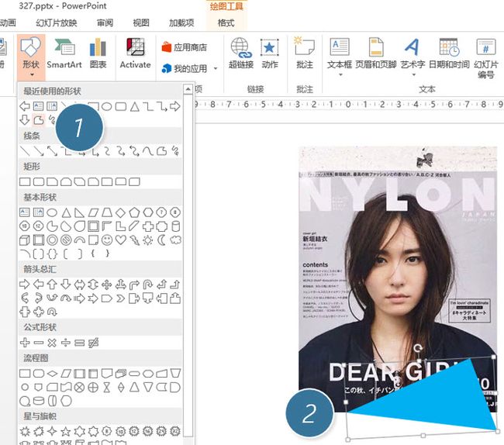This screenshot has width=504, height=445.
Task: Select the scribble shape under 线条
Action: (175, 151)
